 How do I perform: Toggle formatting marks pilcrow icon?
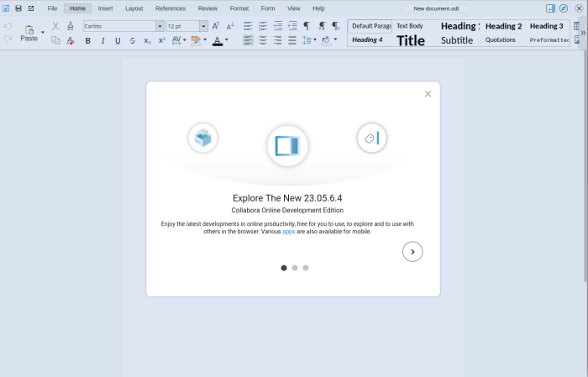click(x=307, y=26)
